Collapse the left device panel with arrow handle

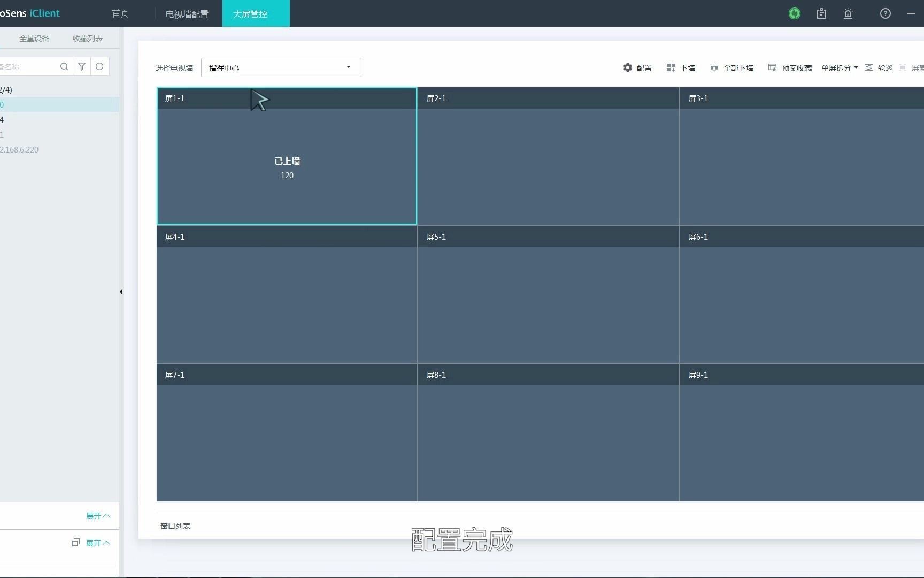point(121,292)
